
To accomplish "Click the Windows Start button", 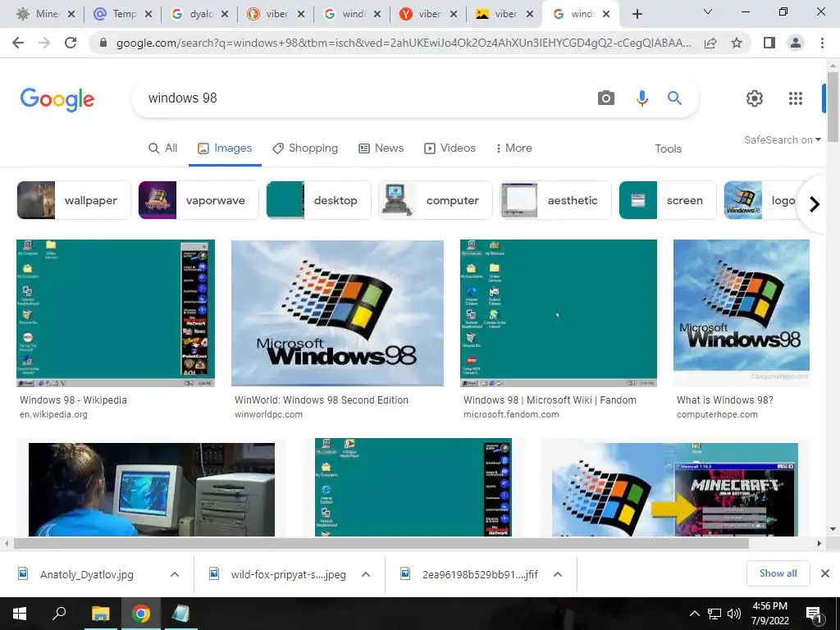I will (20, 614).
